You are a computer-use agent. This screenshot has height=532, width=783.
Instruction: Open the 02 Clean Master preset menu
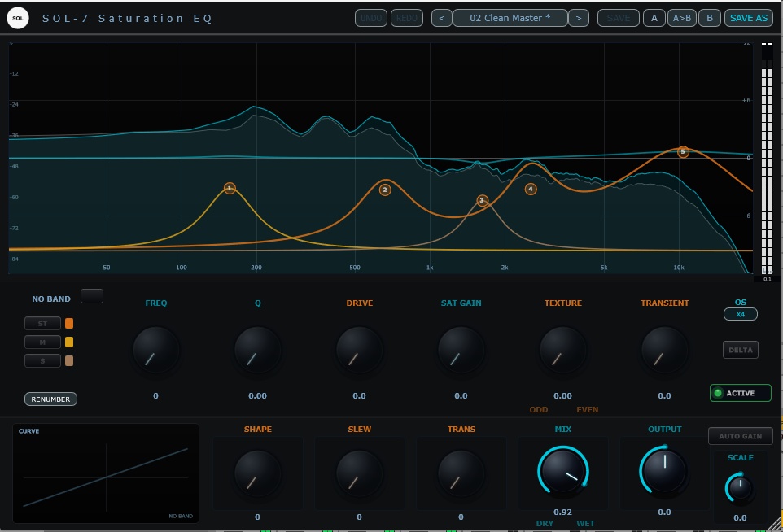pyautogui.click(x=510, y=18)
